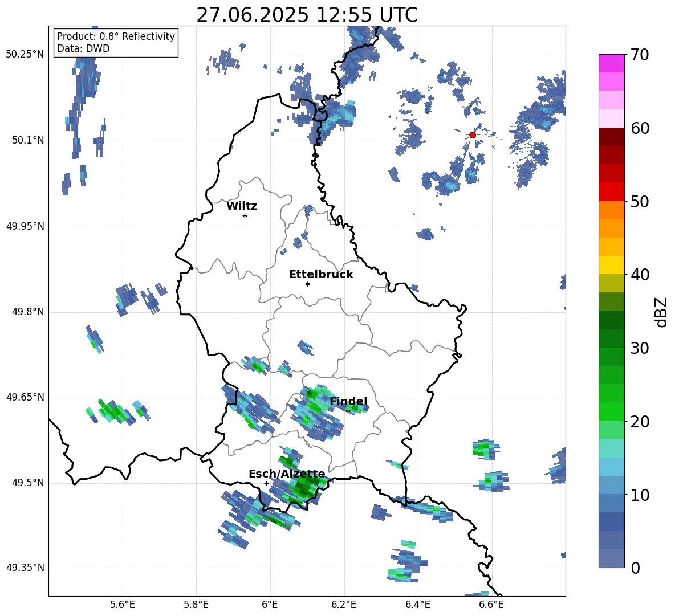
Task: Click the cross marker below Findel
Action: click(x=348, y=411)
